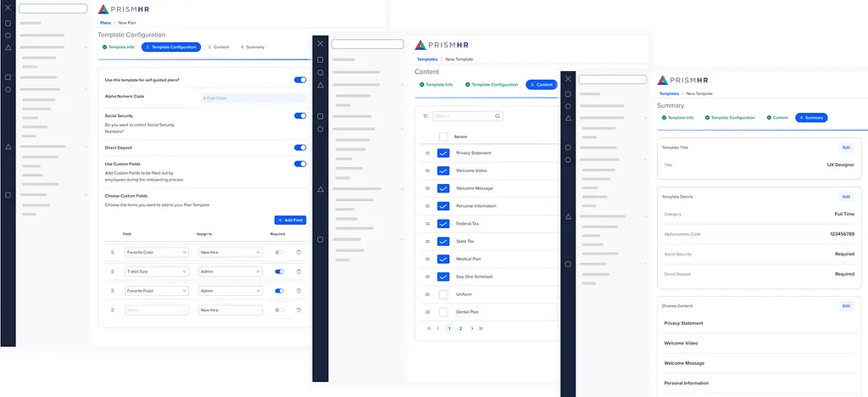Edit the Template Details card
868x397 pixels.
click(x=846, y=197)
